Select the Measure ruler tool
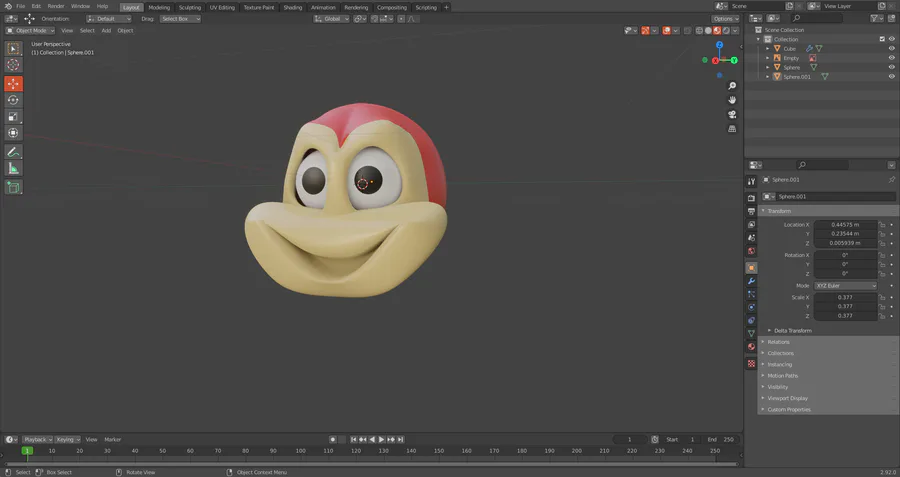This screenshot has width=900, height=477. point(13,168)
